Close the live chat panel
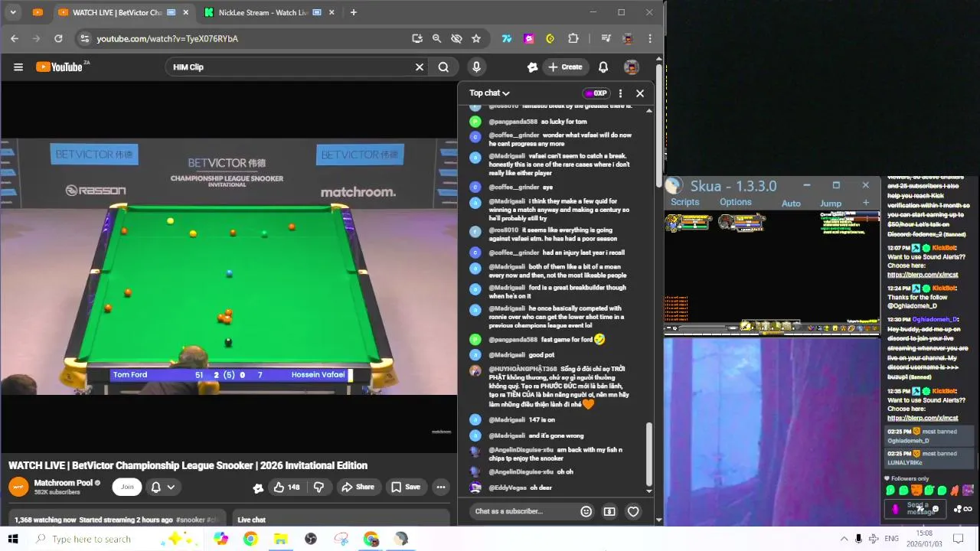The width and height of the screenshot is (980, 551). tap(640, 93)
